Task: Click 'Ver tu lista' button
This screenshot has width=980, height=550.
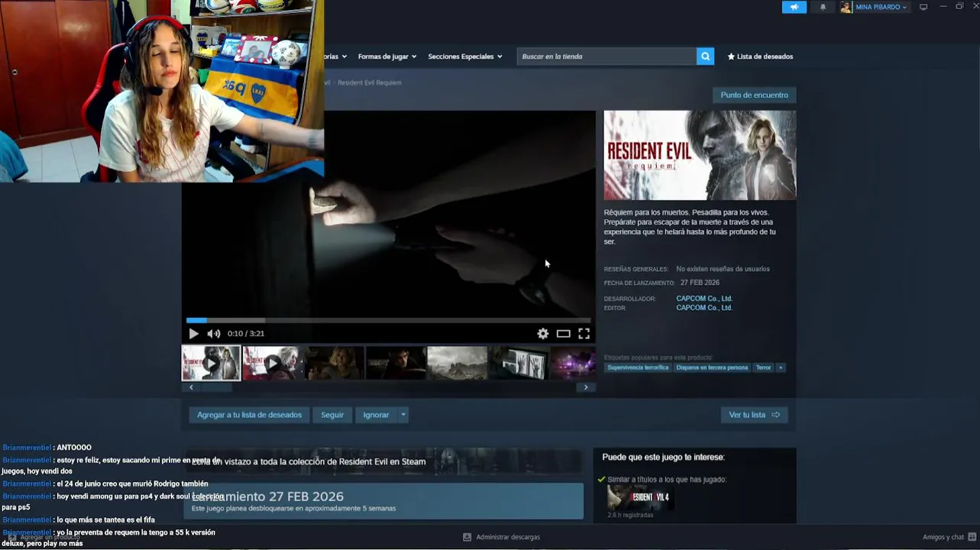Action: [x=754, y=415]
